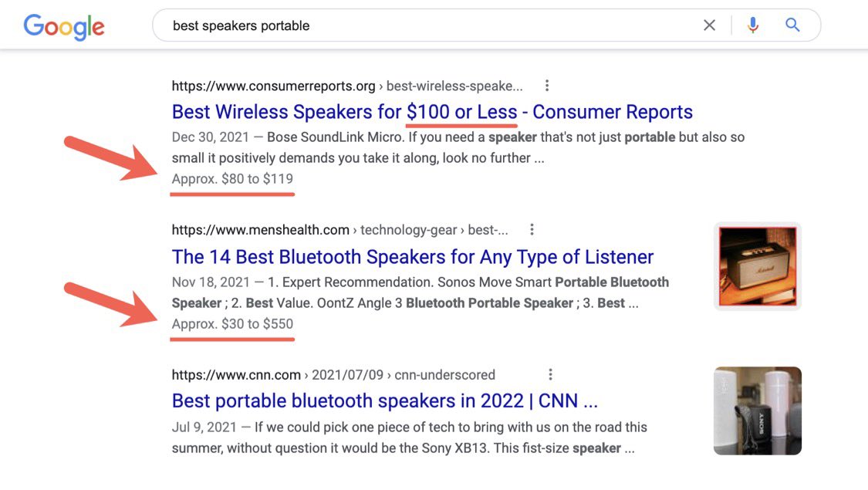Click the 'Approx. $80 to $119' price text

[232, 179]
